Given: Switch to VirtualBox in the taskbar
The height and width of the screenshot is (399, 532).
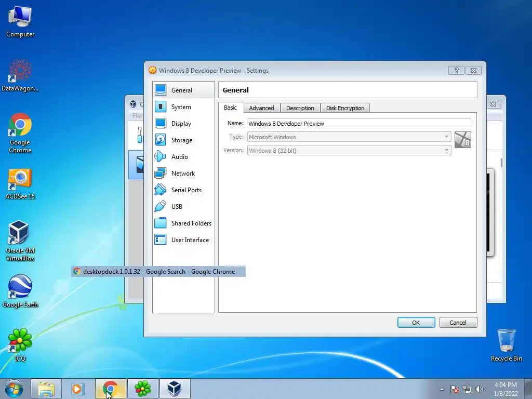Looking at the screenshot, I should 175,389.
